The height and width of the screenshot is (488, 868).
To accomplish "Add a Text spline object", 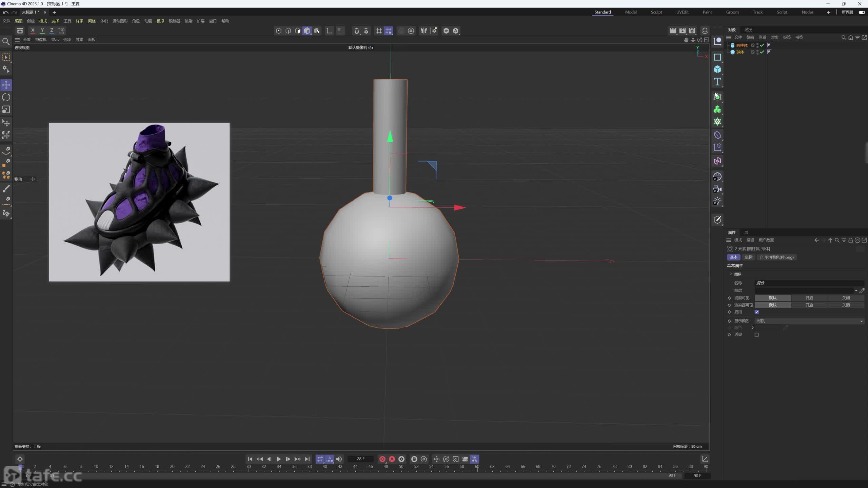I will [717, 82].
